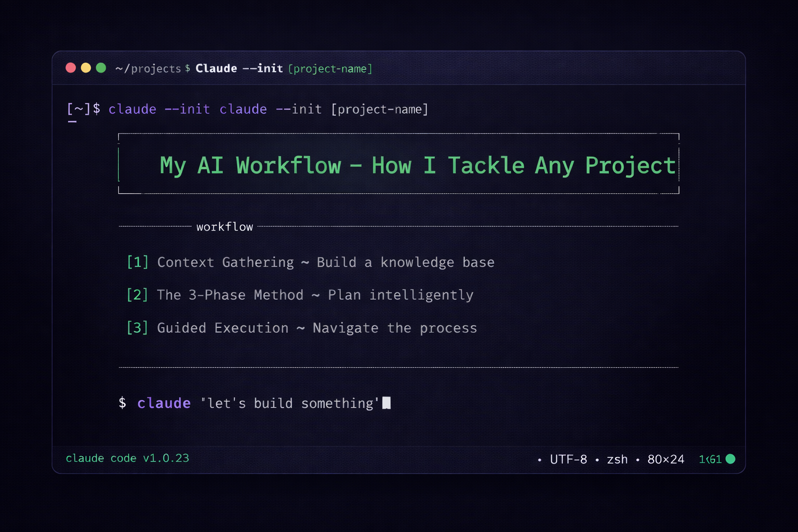
Task: Click the UTF-8 encoding indicator
Action: point(568,459)
